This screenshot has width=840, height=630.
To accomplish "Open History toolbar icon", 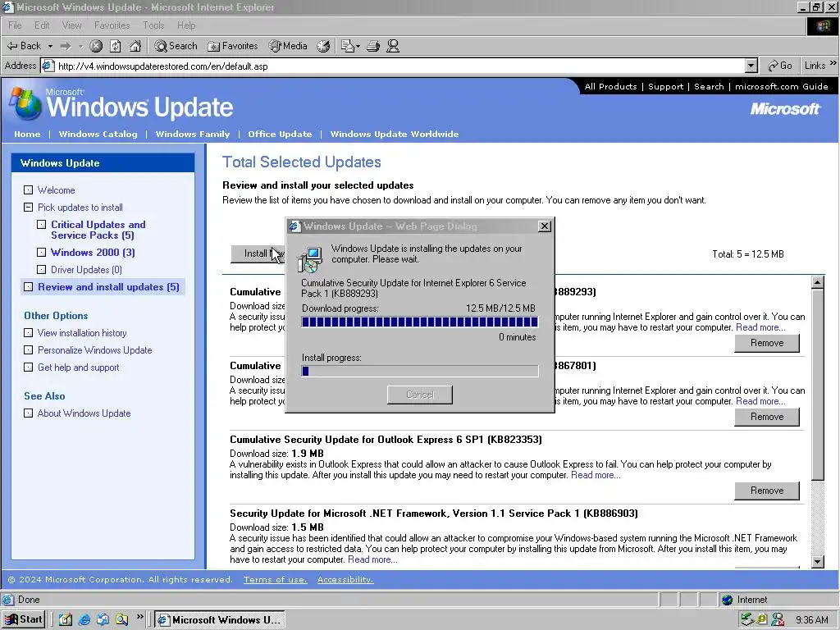I will click(x=323, y=46).
